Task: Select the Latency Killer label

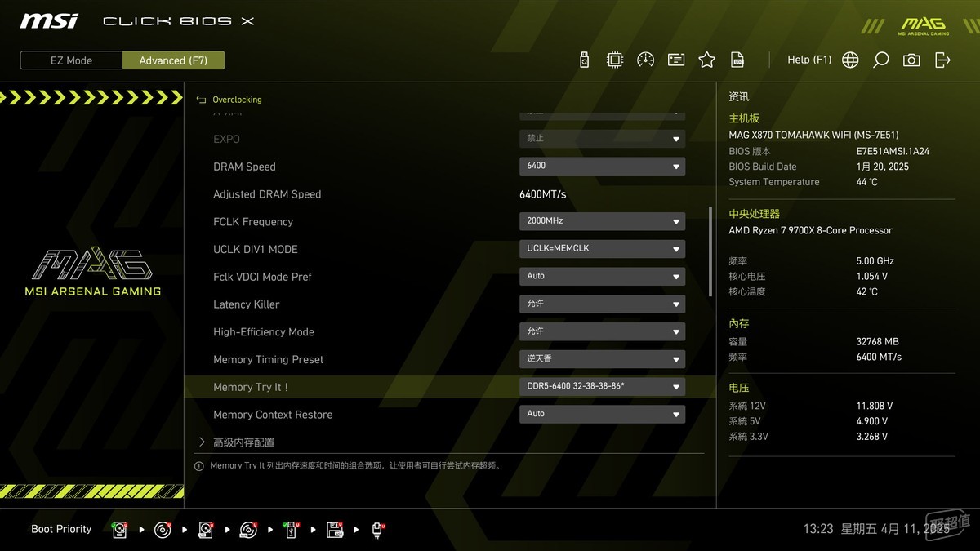Action: click(247, 304)
